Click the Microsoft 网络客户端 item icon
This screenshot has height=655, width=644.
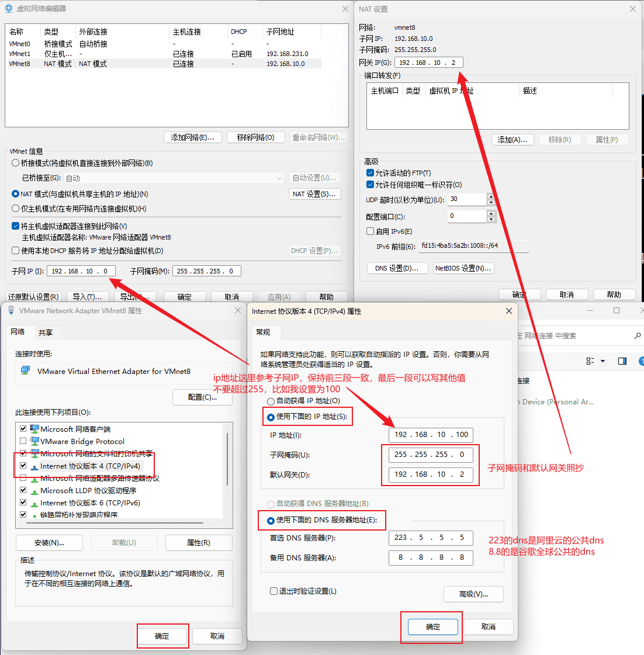pos(34,429)
